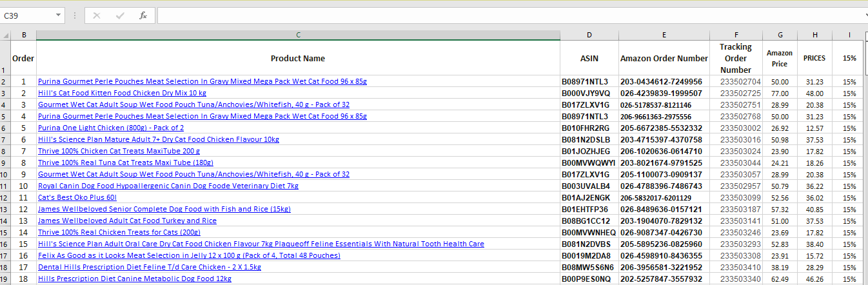Select column H header
The image size is (868, 285).
[x=814, y=35]
